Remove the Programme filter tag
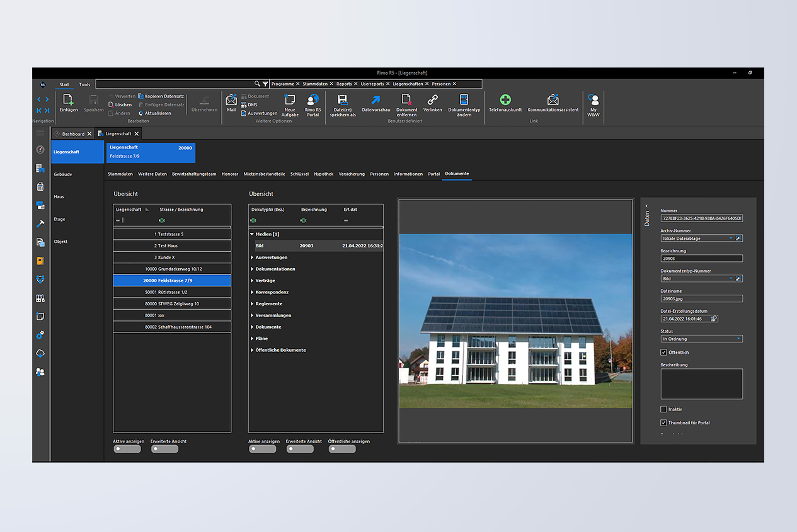Image resolution: width=797 pixels, height=532 pixels. click(x=298, y=84)
